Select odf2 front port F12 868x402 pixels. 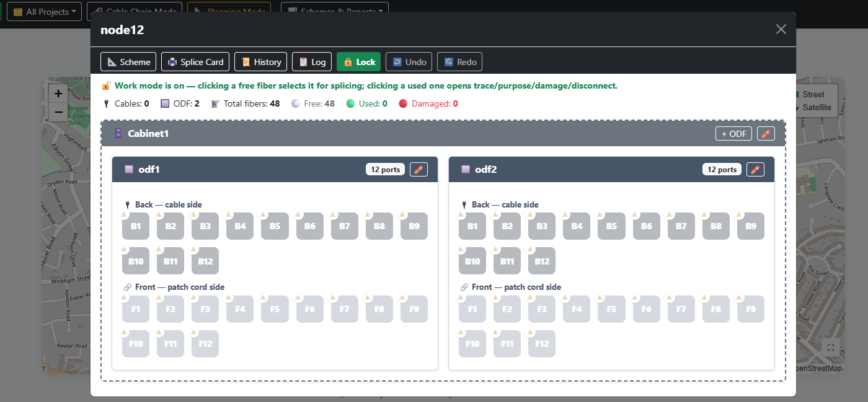542,344
